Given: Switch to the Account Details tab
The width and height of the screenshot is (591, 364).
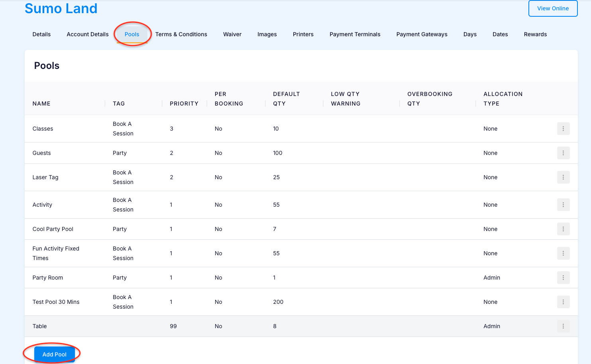Looking at the screenshot, I should (87, 34).
